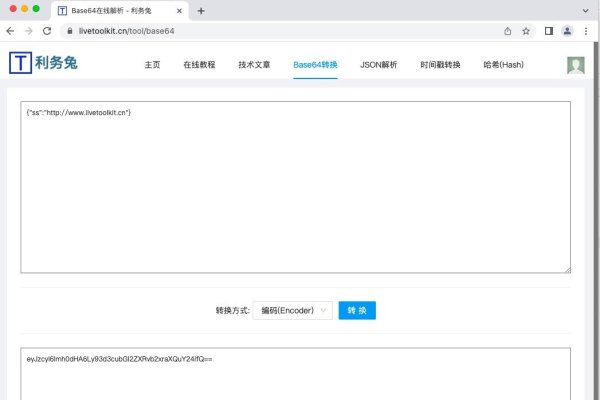Viewport: 600px width, 400px height.
Task: Open the 编码(Encoder) dropdown
Action: point(293,310)
